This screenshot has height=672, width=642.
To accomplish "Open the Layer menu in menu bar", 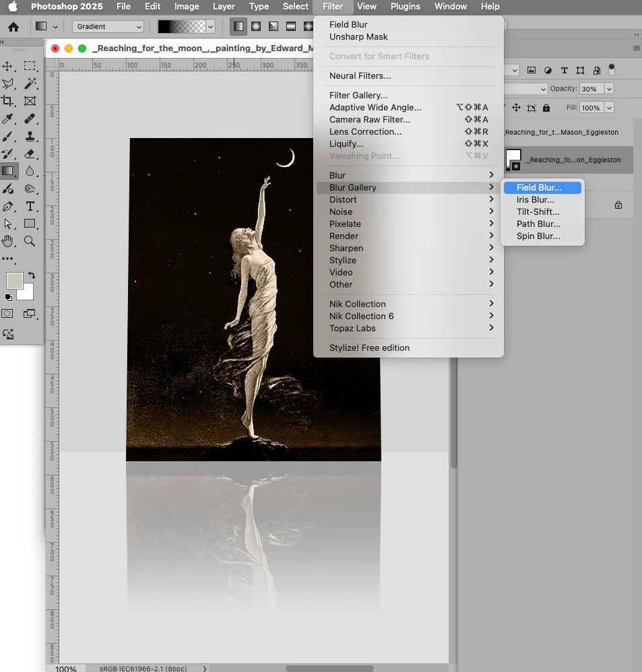I will pos(224,7).
